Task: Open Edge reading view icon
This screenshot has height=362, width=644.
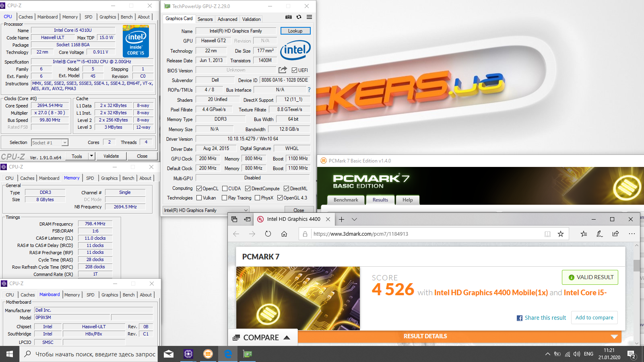Action: [x=547, y=234]
